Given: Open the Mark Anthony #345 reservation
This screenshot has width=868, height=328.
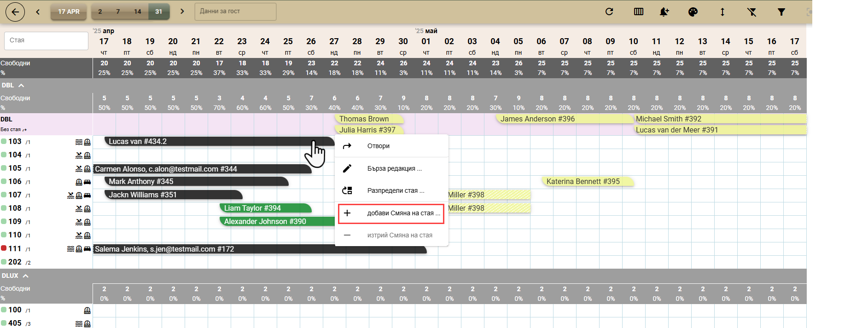Looking at the screenshot, I should (197, 181).
